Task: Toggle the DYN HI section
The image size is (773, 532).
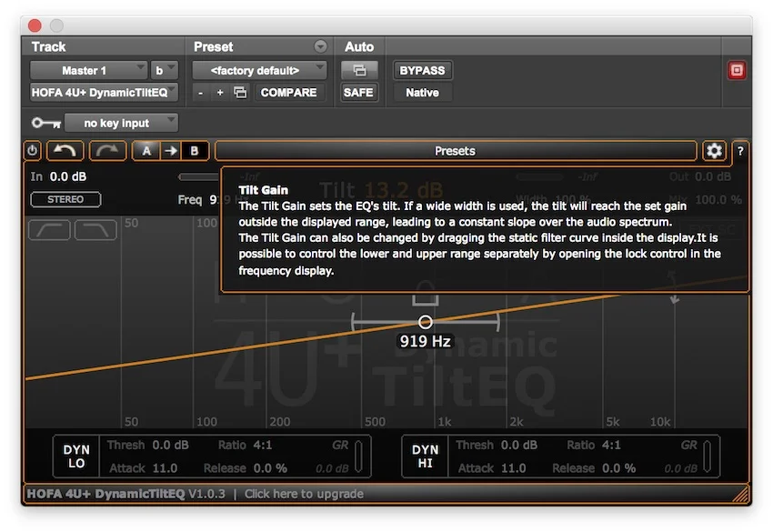Action: pyautogui.click(x=425, y=457)
